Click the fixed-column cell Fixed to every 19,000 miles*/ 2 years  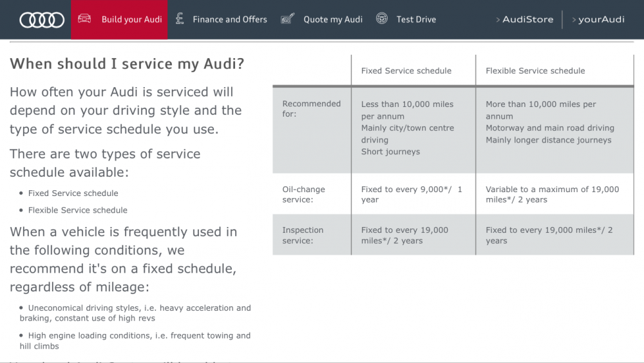coord(404,235)
